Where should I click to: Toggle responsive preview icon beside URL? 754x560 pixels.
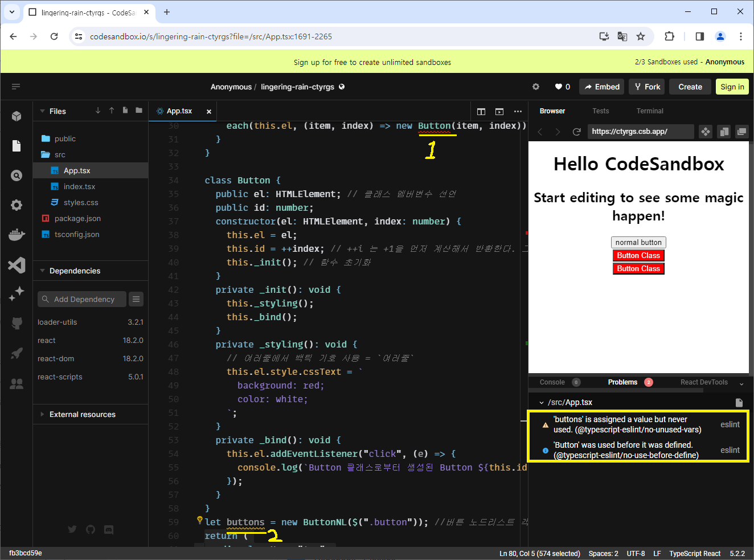[724, 132]
